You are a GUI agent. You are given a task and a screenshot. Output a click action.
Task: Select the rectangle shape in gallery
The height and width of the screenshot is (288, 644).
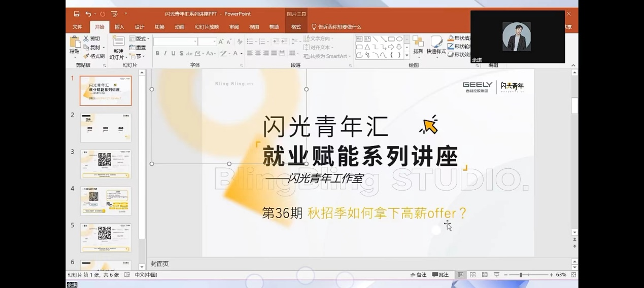pos(391,39)
